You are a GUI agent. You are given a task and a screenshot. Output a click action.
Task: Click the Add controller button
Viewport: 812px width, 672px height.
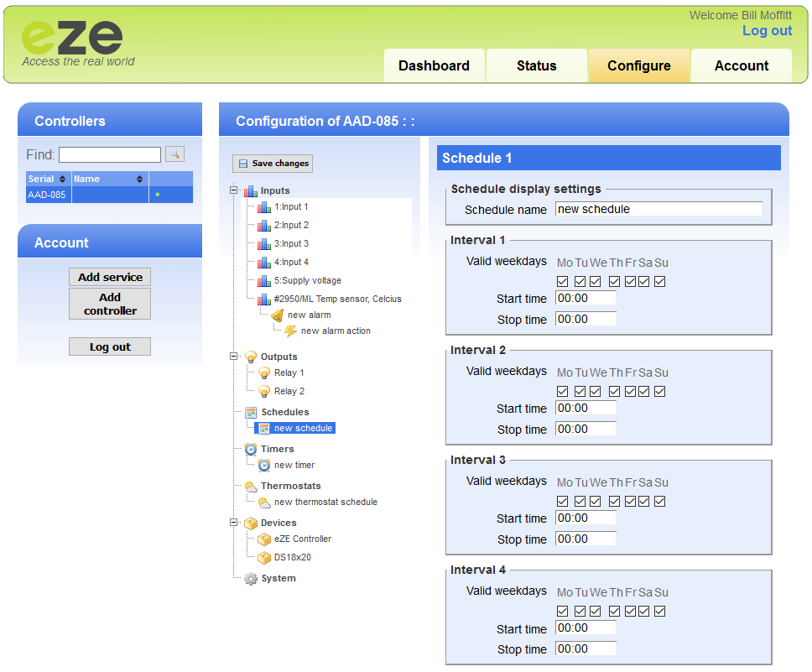(x=110, y=304)
